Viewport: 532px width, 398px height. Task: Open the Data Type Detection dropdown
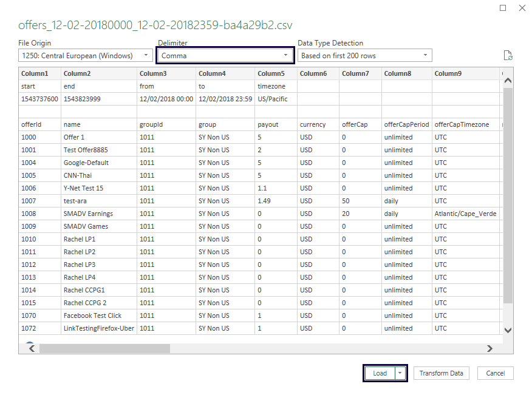(x=426, y=55)
